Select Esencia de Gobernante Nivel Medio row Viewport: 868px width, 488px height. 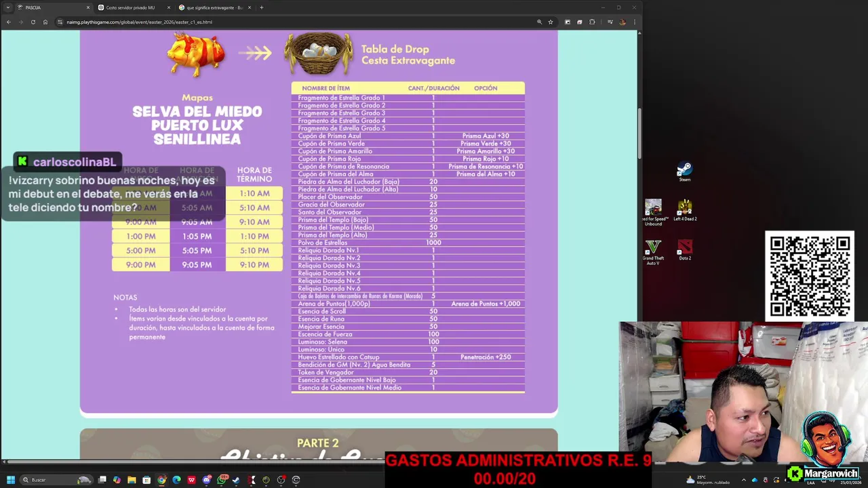point(408,388)
